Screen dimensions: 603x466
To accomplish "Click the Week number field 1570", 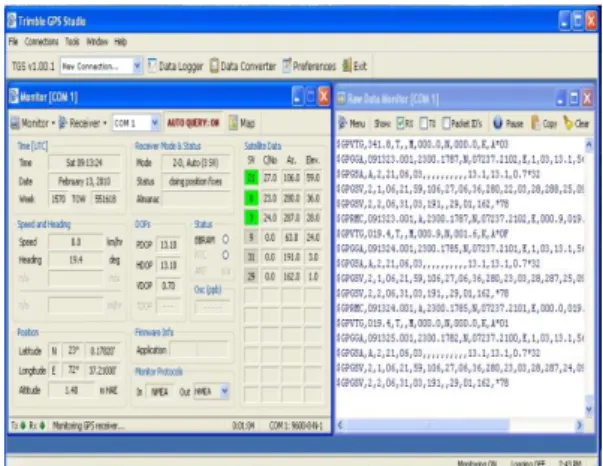I will (x=58, y=199).
